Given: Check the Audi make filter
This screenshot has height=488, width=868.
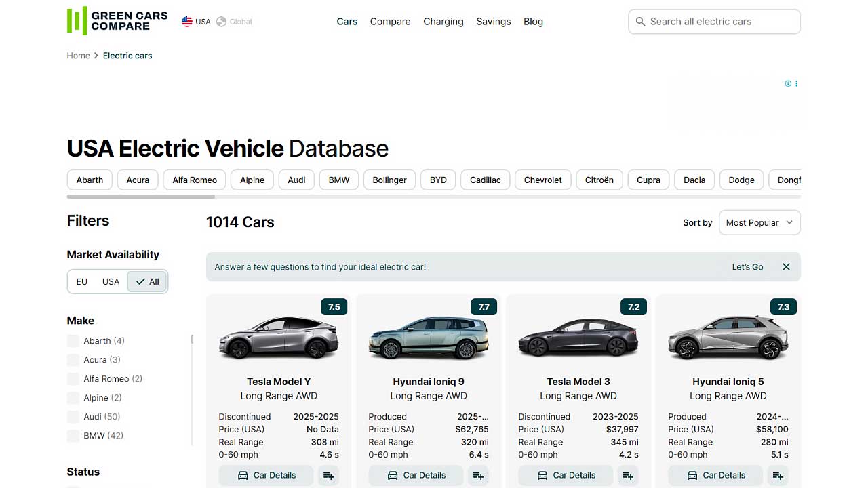Looking at the screenshot, I should [73, 416].
